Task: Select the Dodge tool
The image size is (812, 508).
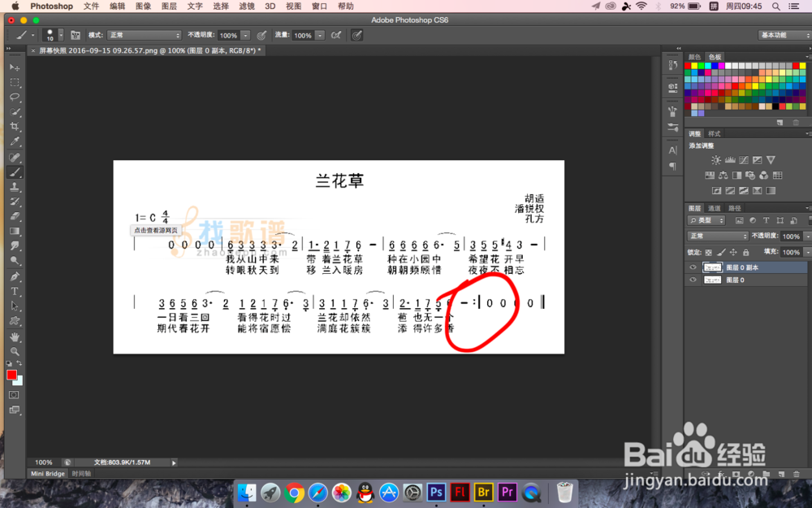Action: 15,261
